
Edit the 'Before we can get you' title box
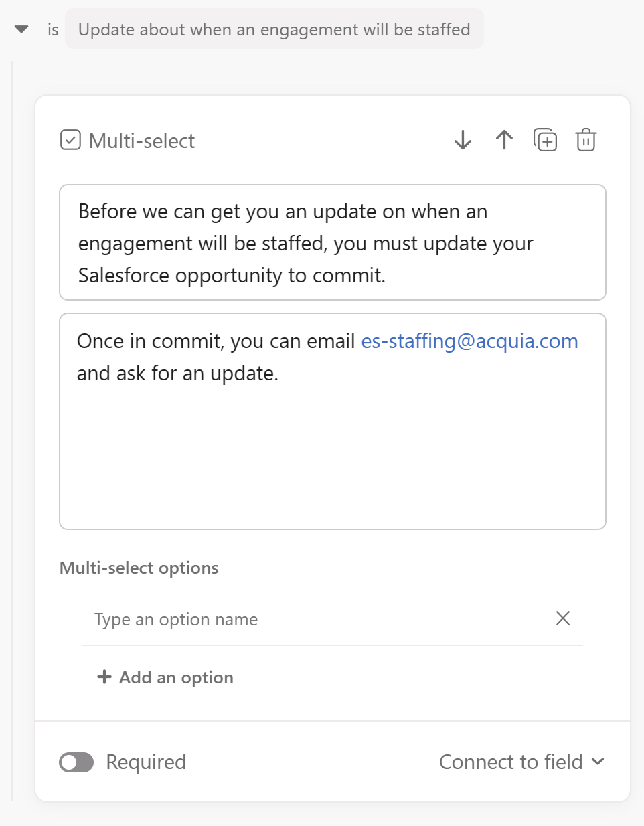point(333,243)
